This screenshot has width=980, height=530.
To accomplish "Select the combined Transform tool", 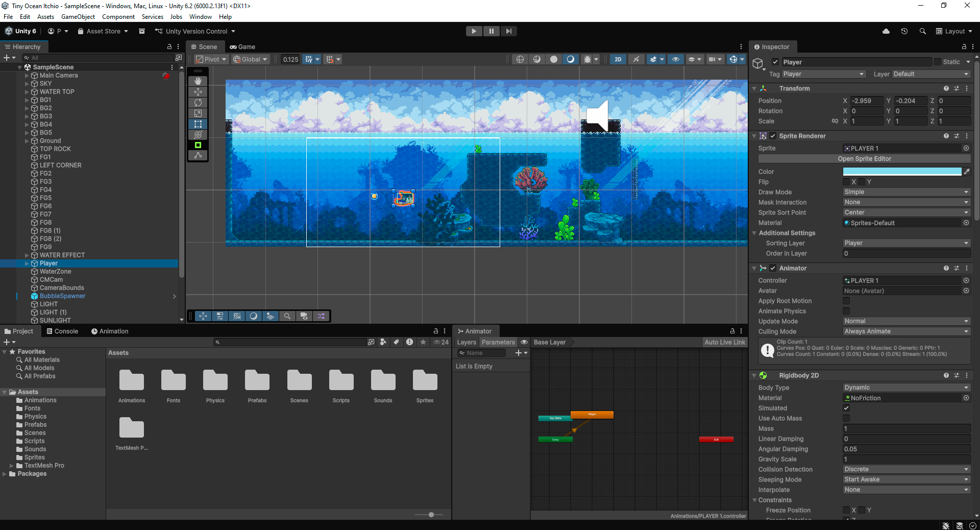I will [198, 135].
